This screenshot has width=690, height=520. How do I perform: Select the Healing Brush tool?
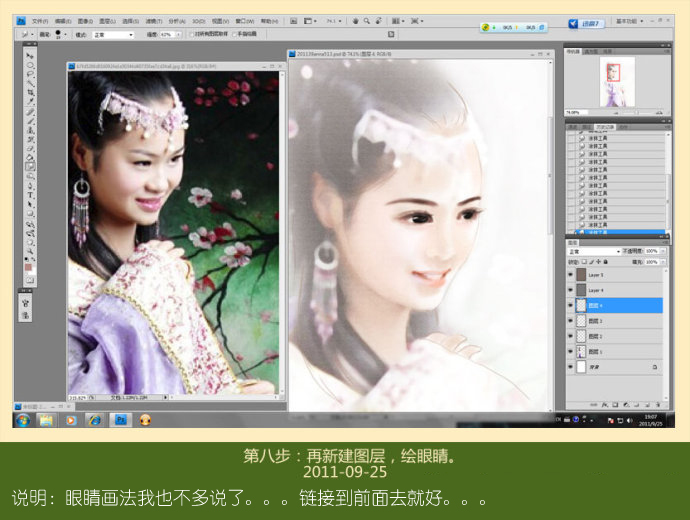coord(30,112)
